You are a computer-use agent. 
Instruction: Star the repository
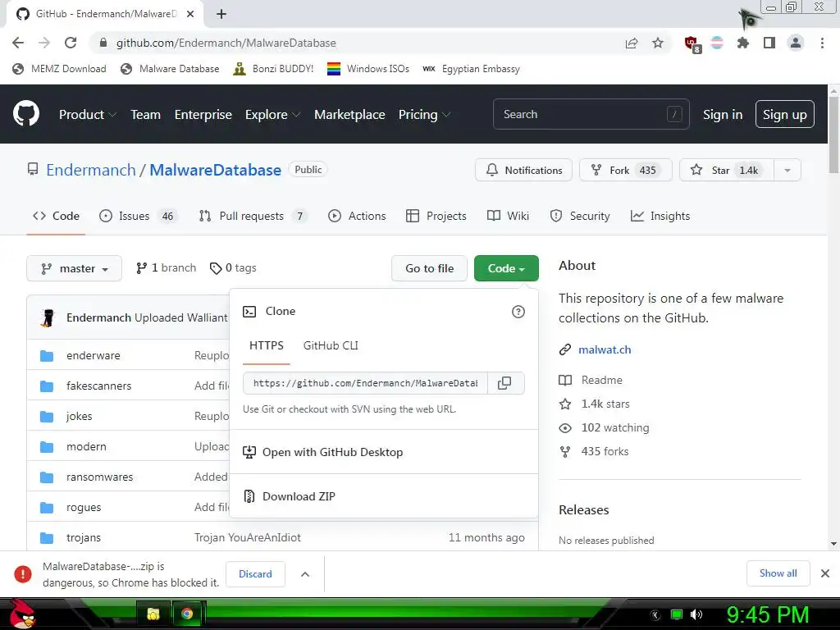[727, 170]
